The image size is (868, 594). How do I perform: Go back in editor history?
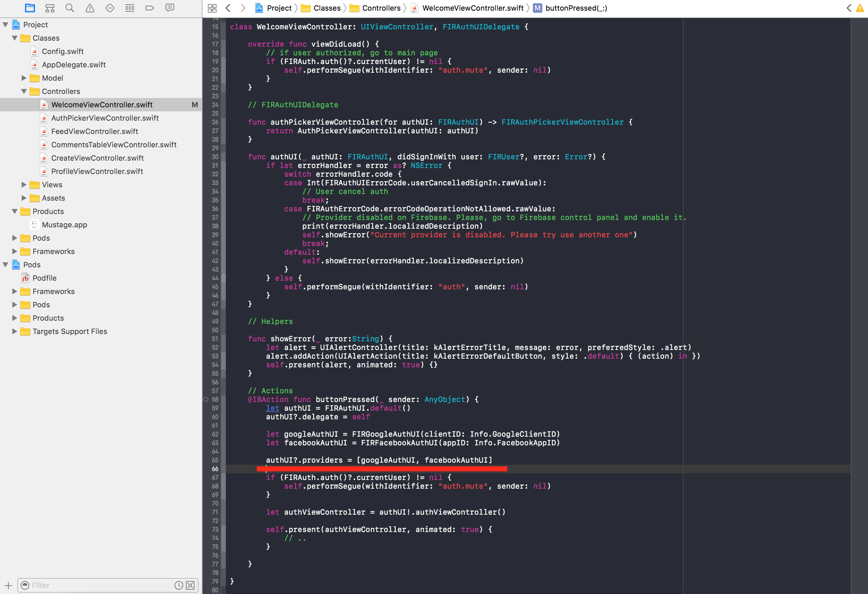point(228,8)
